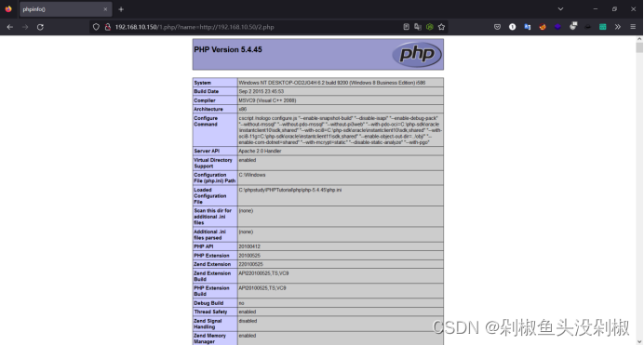Click the php.ini path value
Image resolution: width=644 pixels, height=345 pixels.
click(290, 191)
